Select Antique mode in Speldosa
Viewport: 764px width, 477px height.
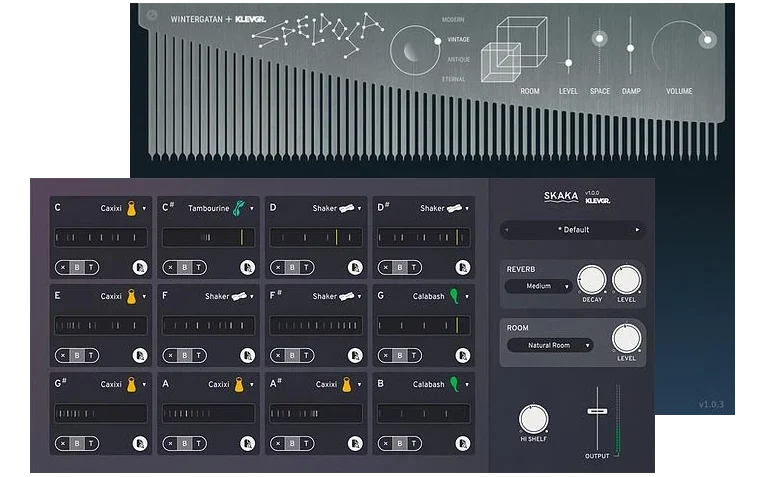tap(458, 59)
